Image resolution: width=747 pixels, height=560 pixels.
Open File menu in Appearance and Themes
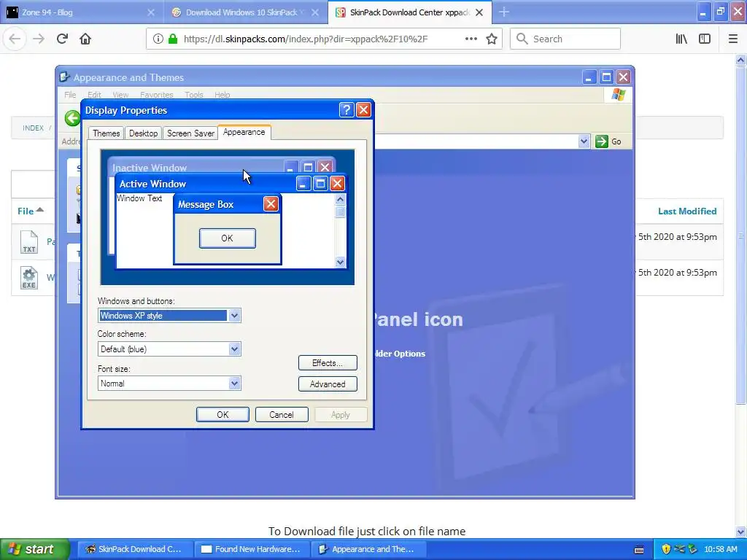[x=70, y=95]
